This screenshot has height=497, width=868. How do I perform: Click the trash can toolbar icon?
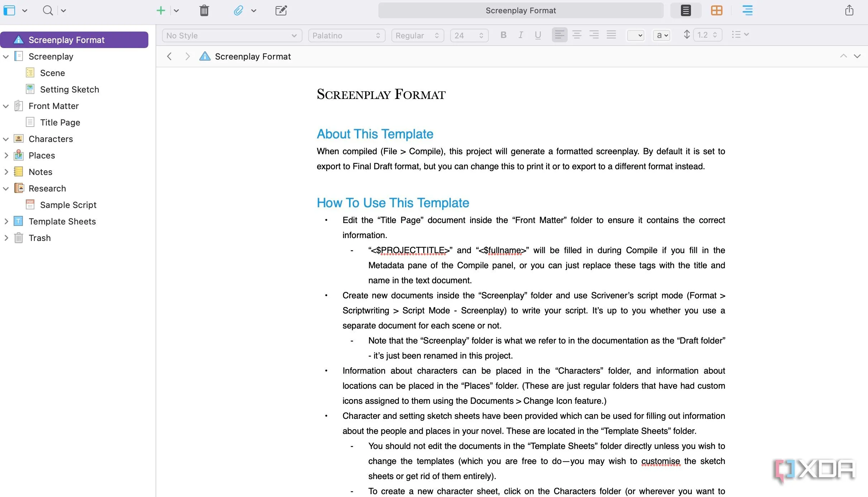point(204,10)
